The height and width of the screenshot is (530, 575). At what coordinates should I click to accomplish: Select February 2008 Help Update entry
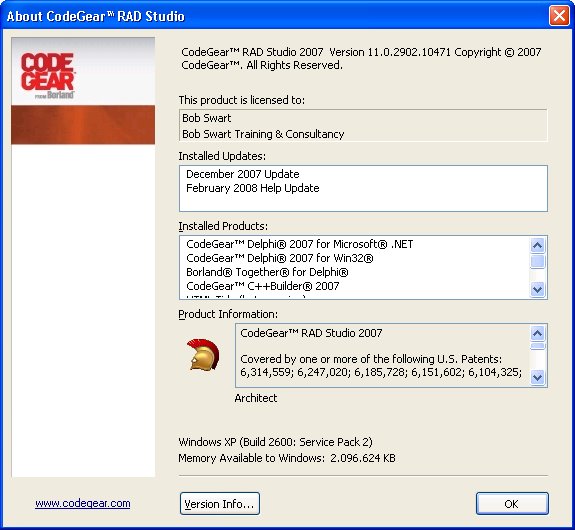[x=253, y=188]
